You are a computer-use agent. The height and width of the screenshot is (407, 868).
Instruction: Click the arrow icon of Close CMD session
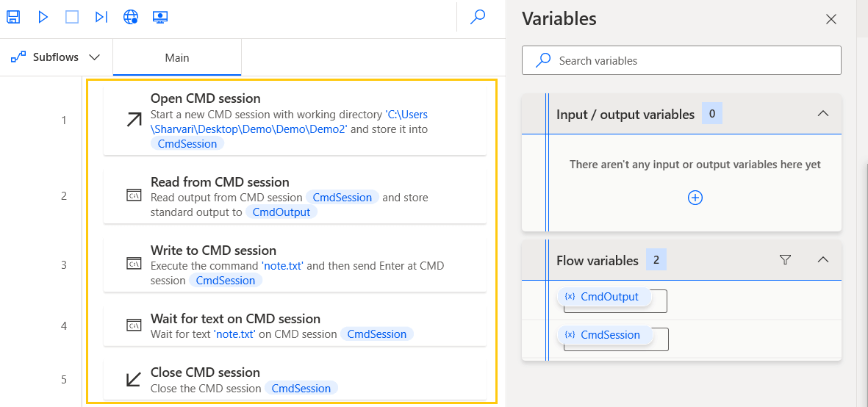(x=134, y=379)
